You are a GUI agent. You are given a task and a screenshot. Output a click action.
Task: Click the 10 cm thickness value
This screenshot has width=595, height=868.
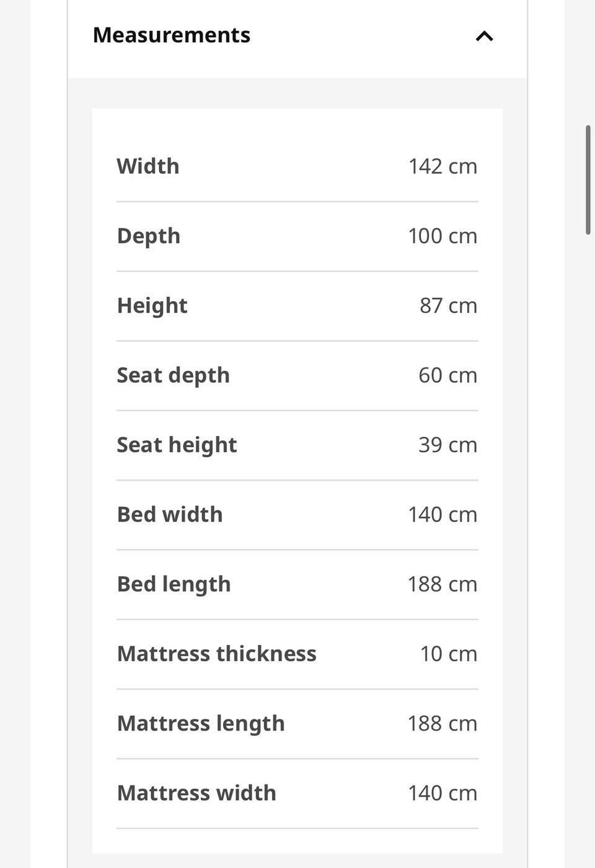(x=449, y=654)
